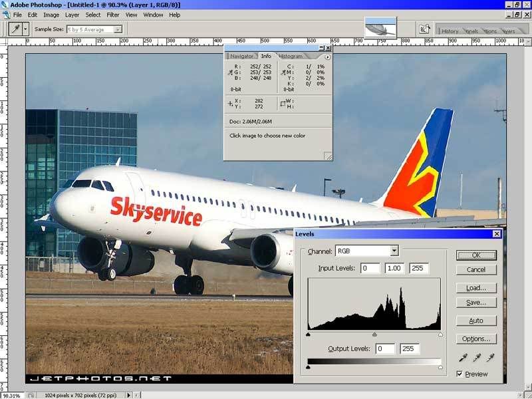Open the Channel dropdown showing RGB
Viewport: 532px width, 399px height.
394,251
